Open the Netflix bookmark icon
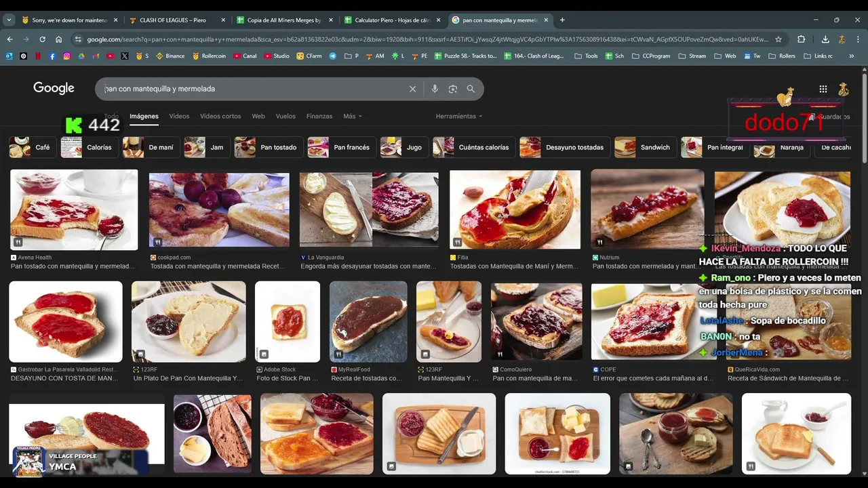This screenshot has height=488, width=868. click(x=38, y=56)
